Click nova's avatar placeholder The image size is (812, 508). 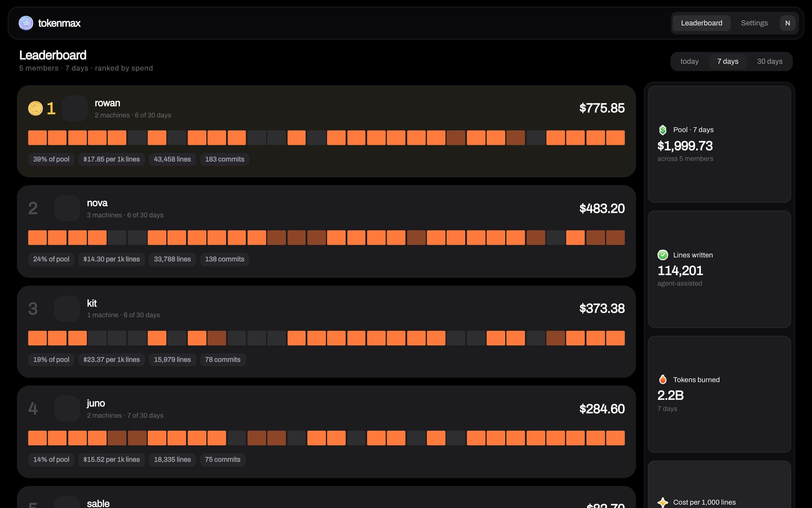67,208
